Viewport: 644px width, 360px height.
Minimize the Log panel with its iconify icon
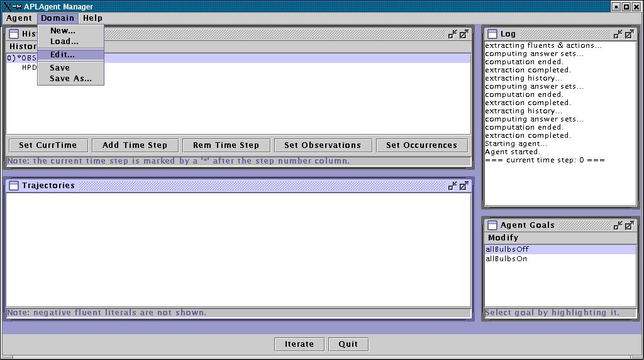[x=618, y=34]
